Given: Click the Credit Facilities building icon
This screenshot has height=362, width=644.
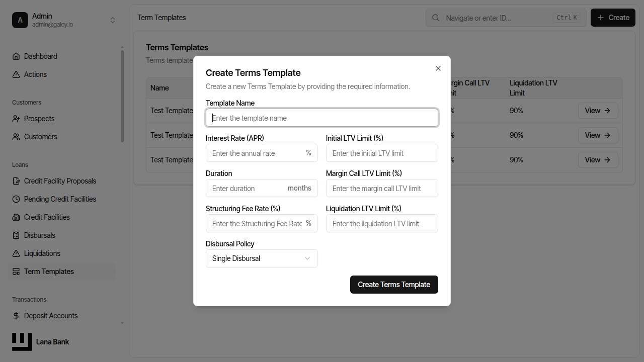Looking at the screenshot, I should click(16, 217).
